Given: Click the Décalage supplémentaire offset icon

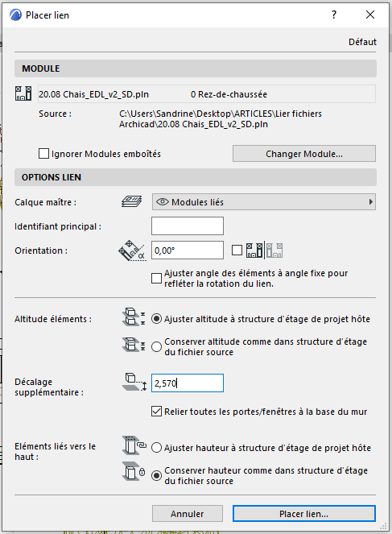Looking at the screenshot, I should pyautogui.click(x=134, y=382).
